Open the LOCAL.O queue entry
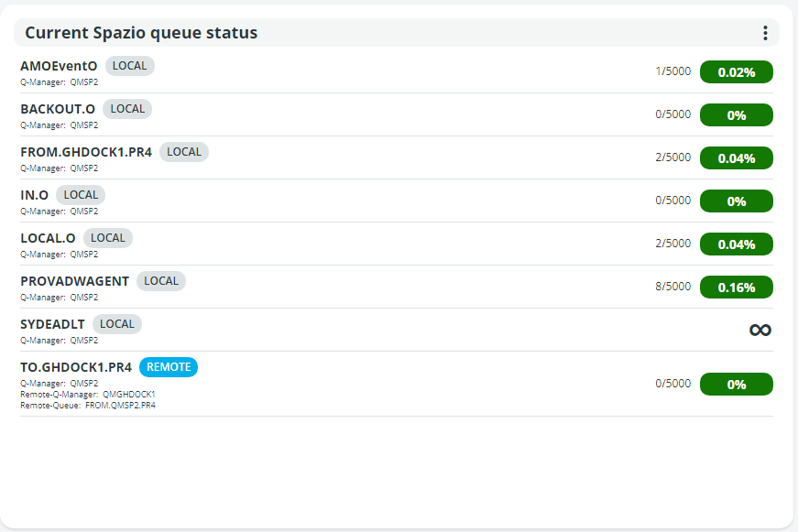 (48, 238)
